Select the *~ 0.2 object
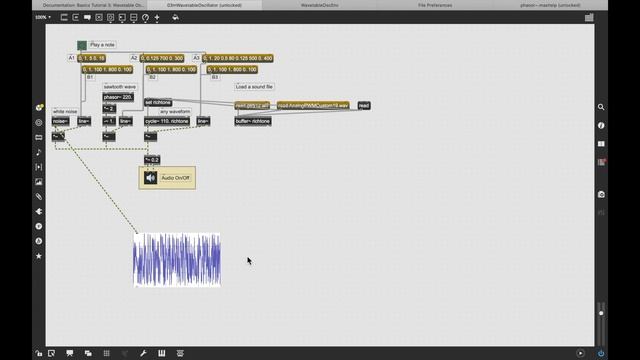 [x=152, y=160]
